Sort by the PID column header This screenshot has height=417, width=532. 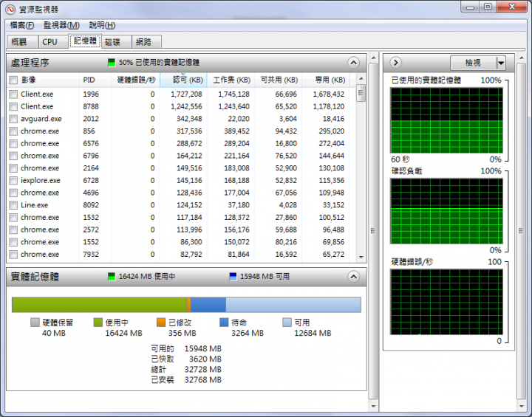(95, 80)
